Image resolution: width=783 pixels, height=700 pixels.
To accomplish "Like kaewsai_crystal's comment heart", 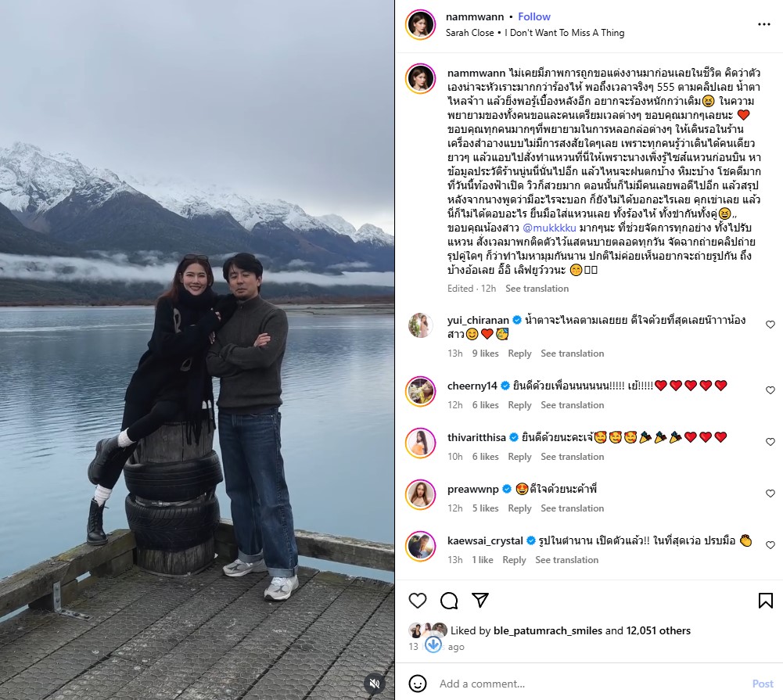I will click(x=770, y=544).
